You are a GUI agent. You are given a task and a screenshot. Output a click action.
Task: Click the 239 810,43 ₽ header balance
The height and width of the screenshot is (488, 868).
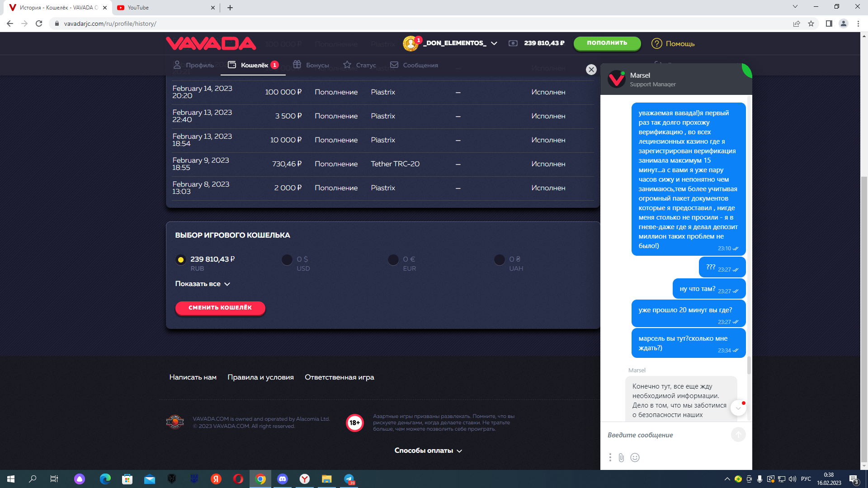click(x=544, y=43)
